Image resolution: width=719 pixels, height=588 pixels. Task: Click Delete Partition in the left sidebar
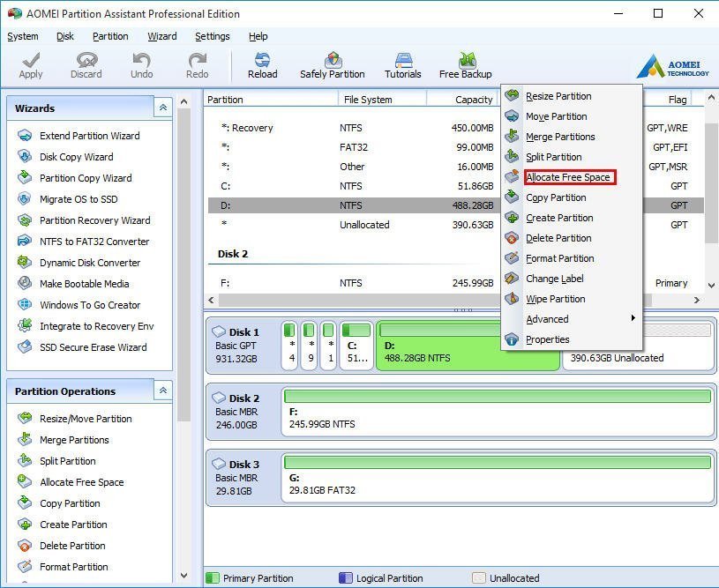click(71, 546)
